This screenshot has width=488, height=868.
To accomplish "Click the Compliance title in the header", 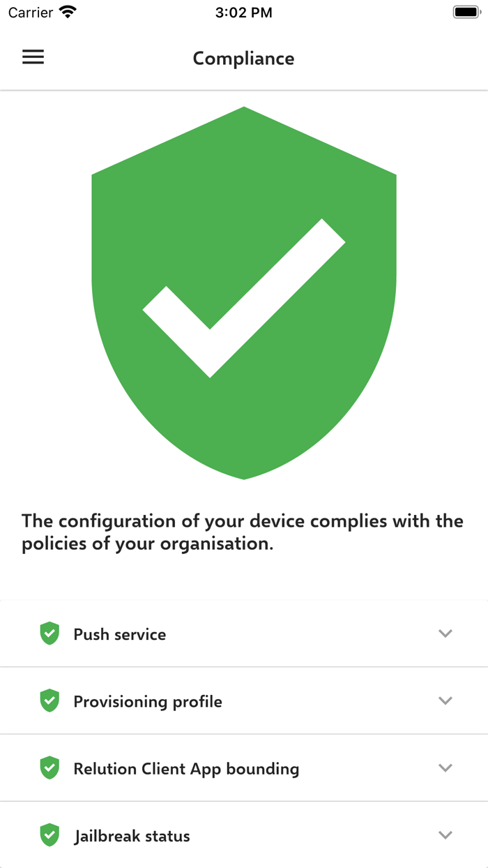I will (243, 59).
